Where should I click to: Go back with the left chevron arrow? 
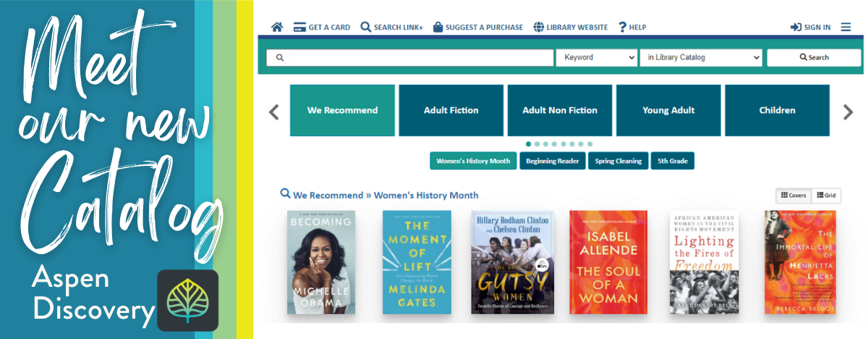pos(274,112)
